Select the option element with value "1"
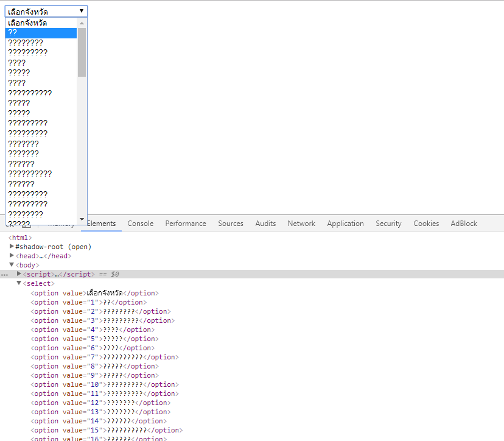504x441 pixels. [x=89, y=302]
